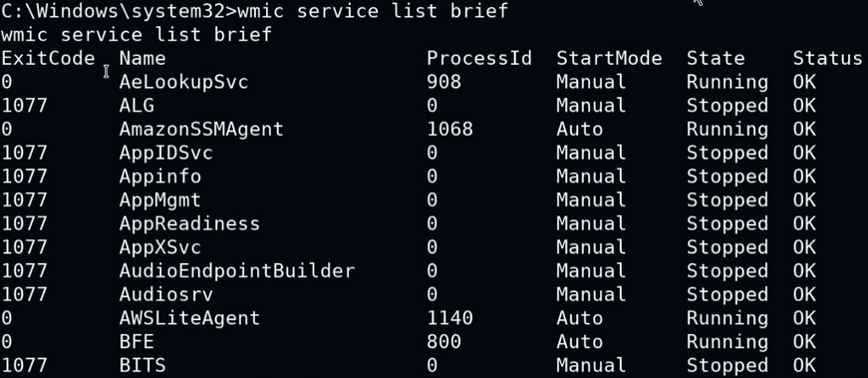Image resolution: width=868 pixels, height=378 pixels.
Task: Select the BITS service name
Action: 143,365
